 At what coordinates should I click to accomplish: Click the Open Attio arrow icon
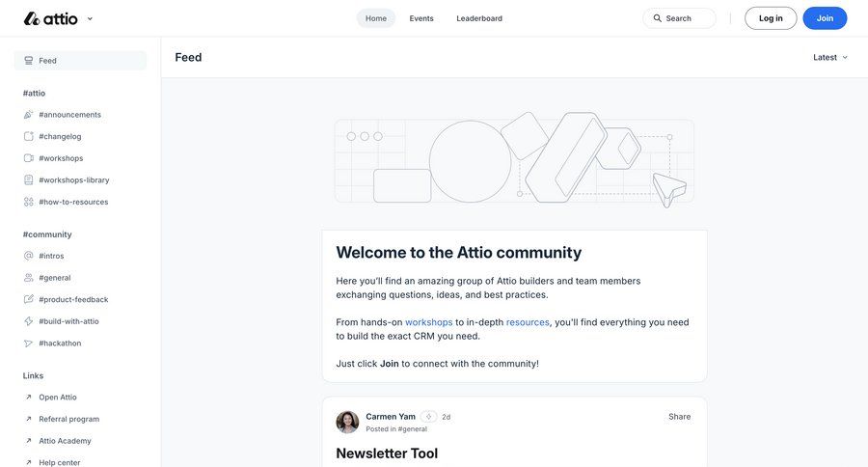coord(29,398)
